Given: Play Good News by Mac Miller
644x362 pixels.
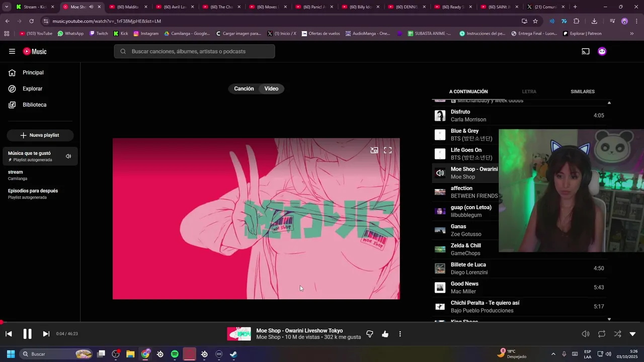Looking at the screenshot, I should coord(519,288).
